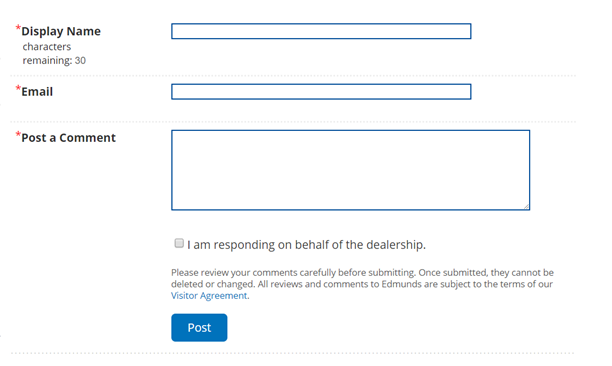Click the Display Name text field
The height and width of the screenshot is (366, 612).
click(x=321, y=31)
